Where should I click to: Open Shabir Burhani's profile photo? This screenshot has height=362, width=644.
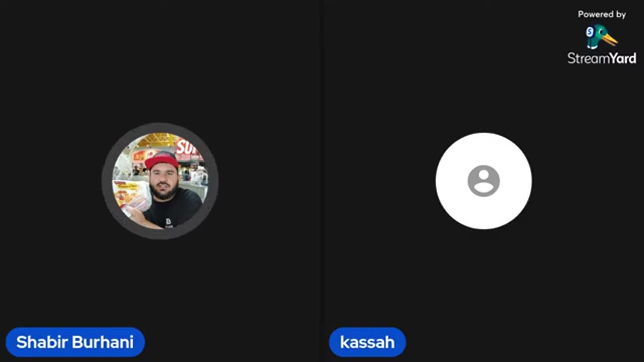pyautogui.click(x=160, y=180)
